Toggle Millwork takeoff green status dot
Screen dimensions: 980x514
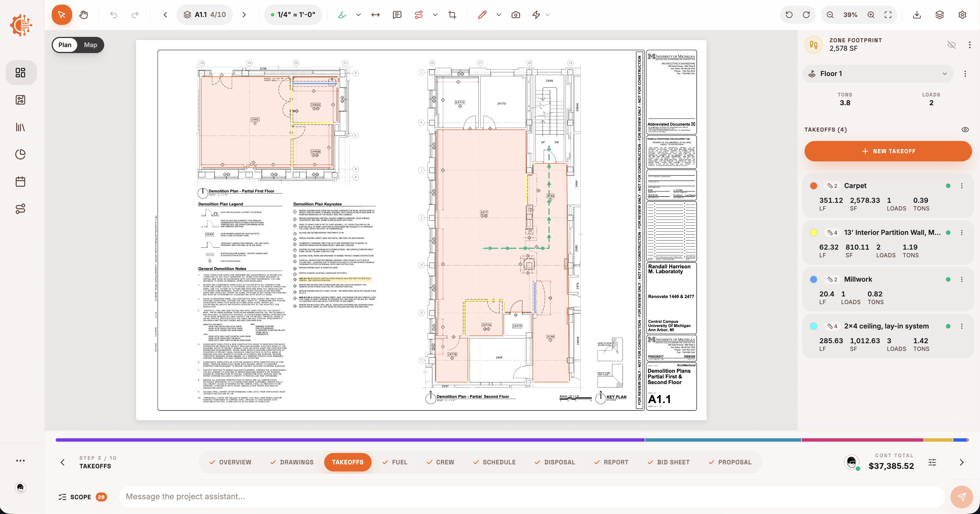(948, 279)
